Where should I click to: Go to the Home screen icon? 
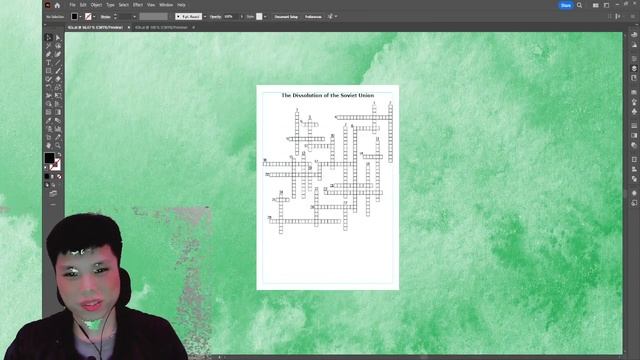[x=57, y=5]
